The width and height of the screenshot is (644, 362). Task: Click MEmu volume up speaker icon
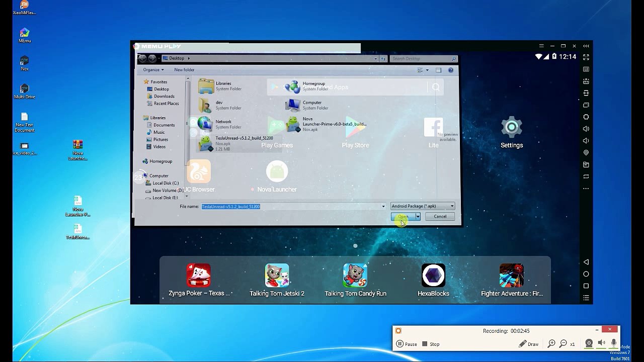(586, 129)
